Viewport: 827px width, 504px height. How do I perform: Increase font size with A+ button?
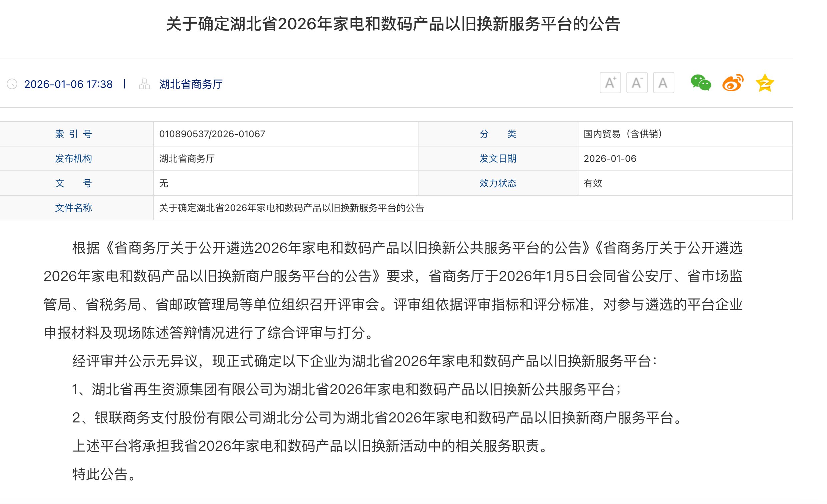610,83
